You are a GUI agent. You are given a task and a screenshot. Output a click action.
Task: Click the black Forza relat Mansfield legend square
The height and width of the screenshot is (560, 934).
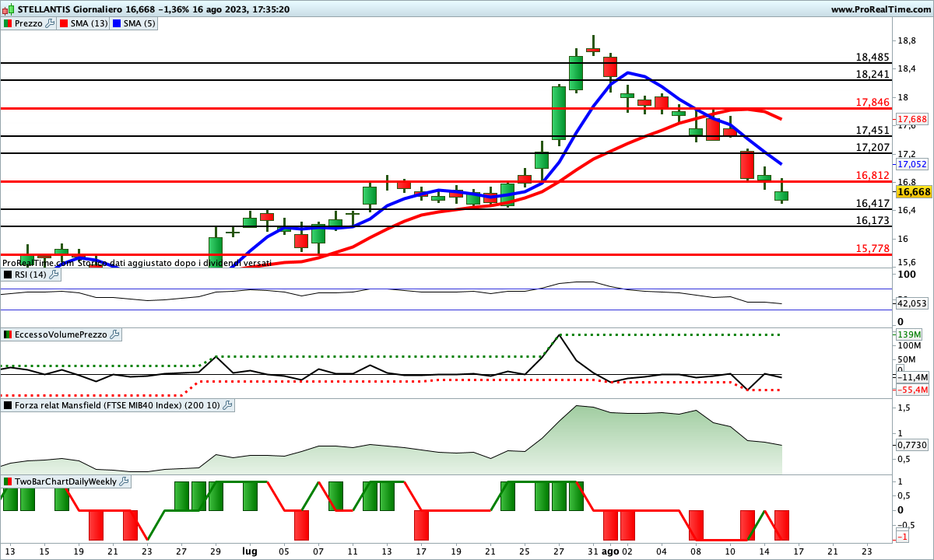point(8,405)
